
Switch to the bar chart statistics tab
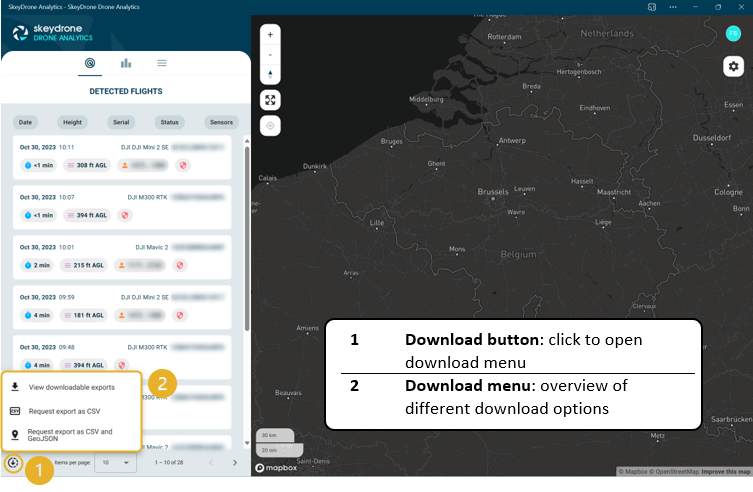pyautogui.click(x=126, y=63)
